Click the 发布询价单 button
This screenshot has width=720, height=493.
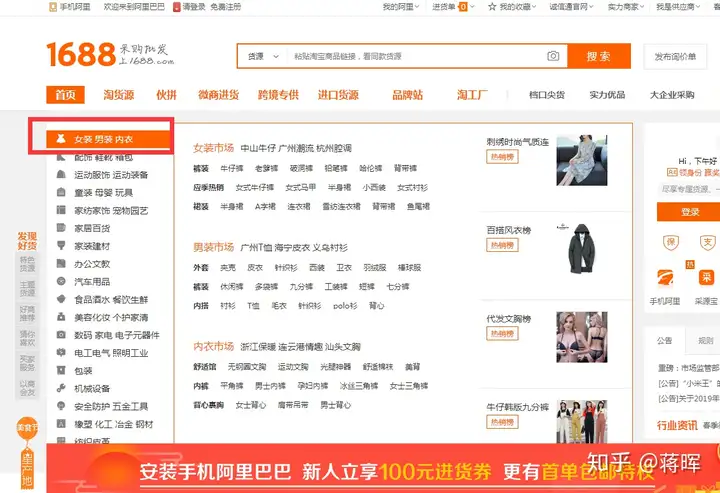(x=675, y=56)
